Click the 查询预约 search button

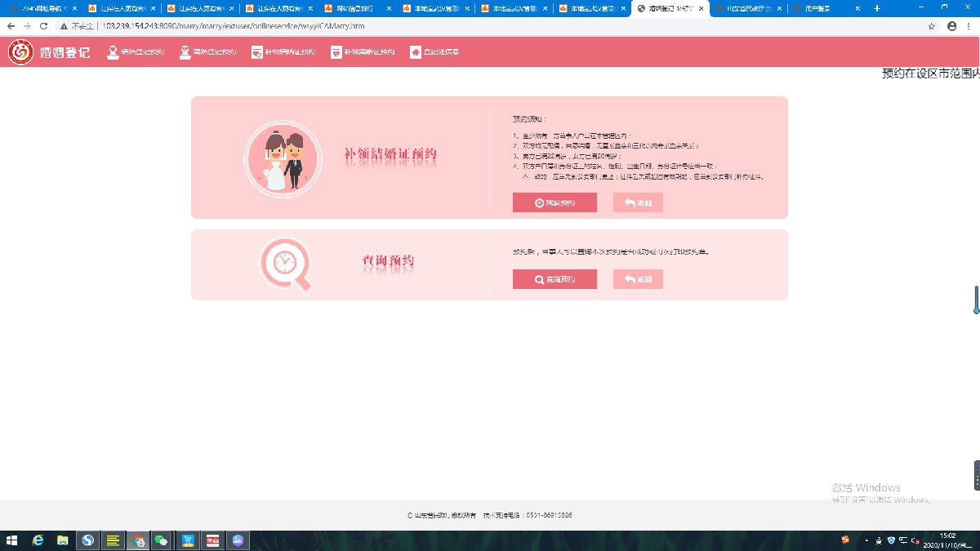point(555,279)
